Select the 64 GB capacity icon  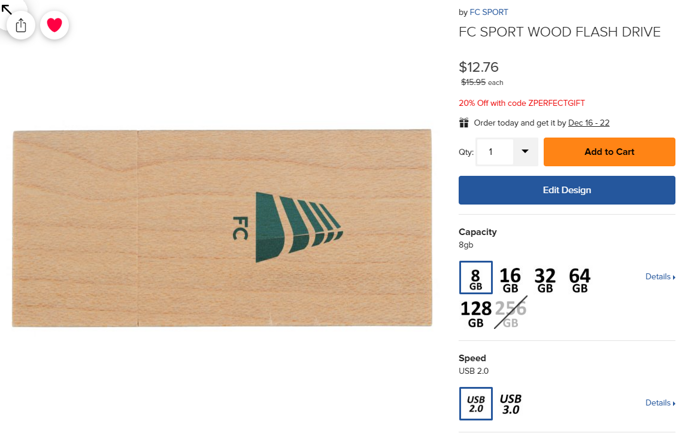coord(580,279)
